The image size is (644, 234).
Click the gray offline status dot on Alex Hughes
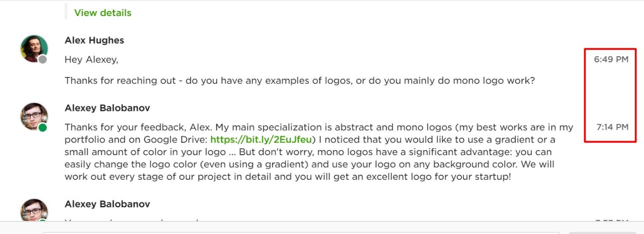43,60
